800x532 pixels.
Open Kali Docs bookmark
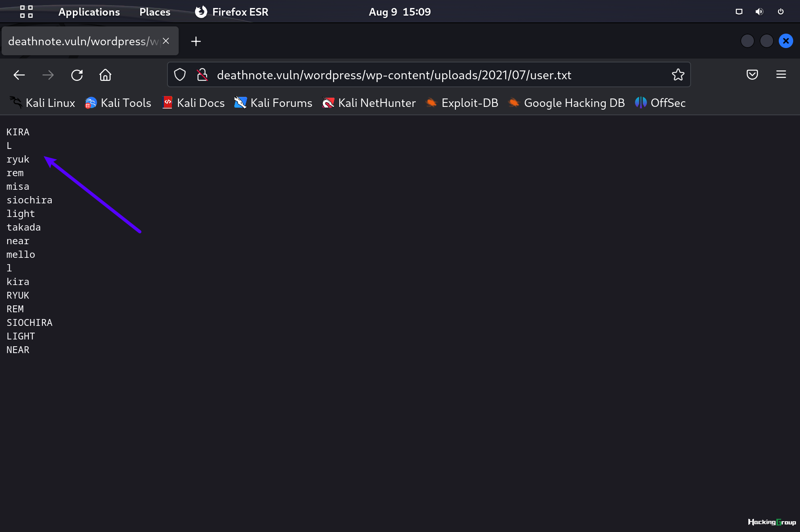pyautogui.click(x=194, y=103)
